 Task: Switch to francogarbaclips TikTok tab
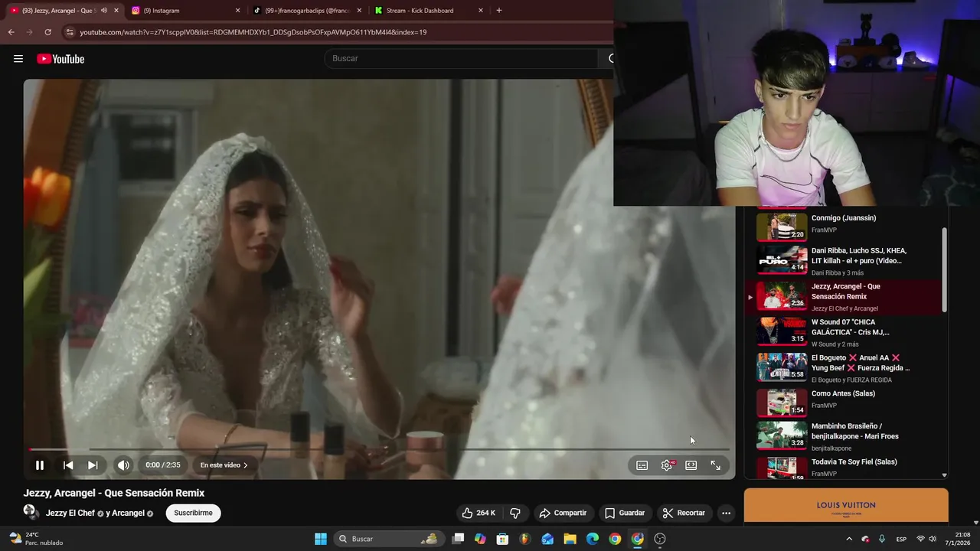[x=306, y=11]
